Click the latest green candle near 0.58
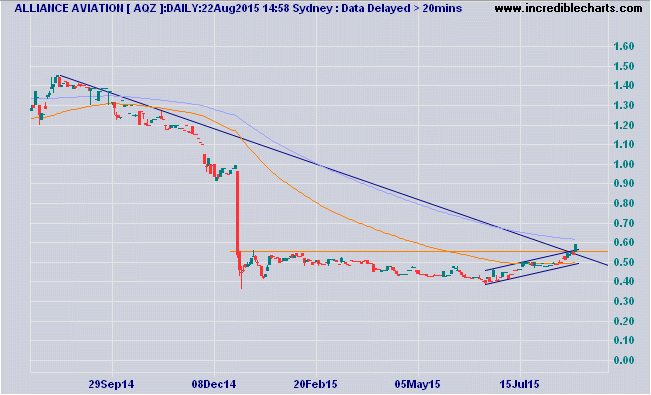Image resolution: width=651 pixels, height=395 pixels. (x=576, y=248)
